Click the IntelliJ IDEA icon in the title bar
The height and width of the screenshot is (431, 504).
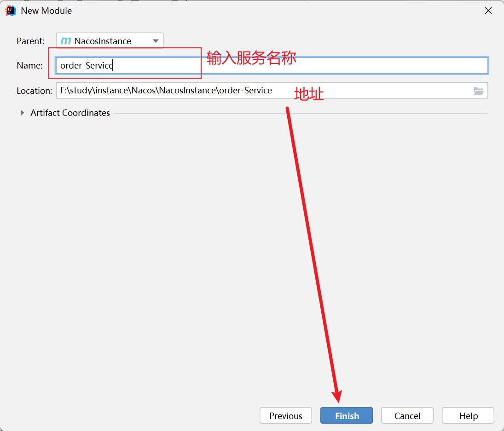click(11, 11)
